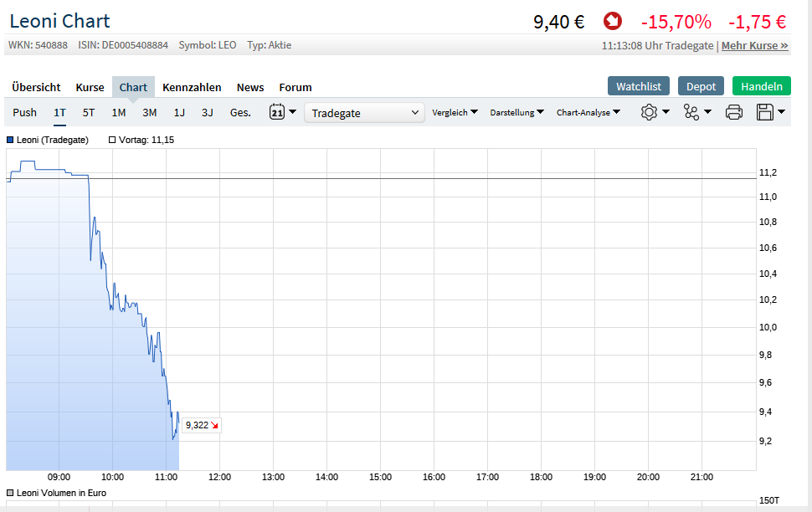Open the News tab

tap(250, 87)
